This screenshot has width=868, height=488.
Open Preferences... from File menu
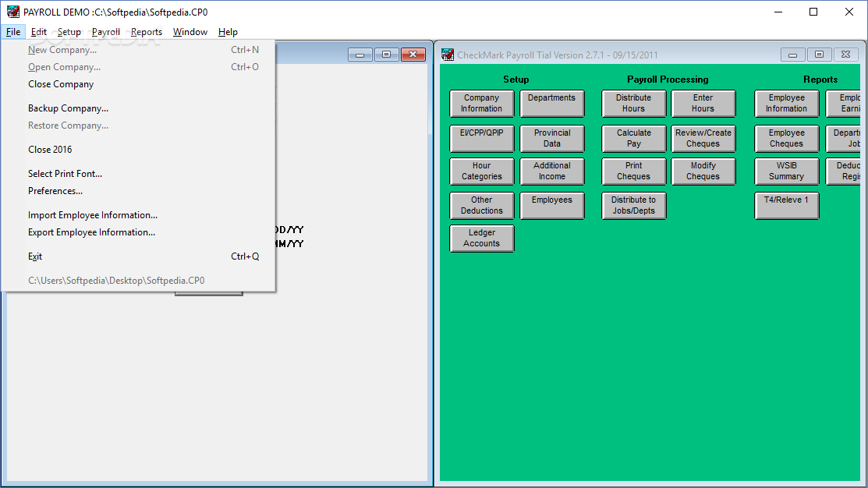point(138,191)
